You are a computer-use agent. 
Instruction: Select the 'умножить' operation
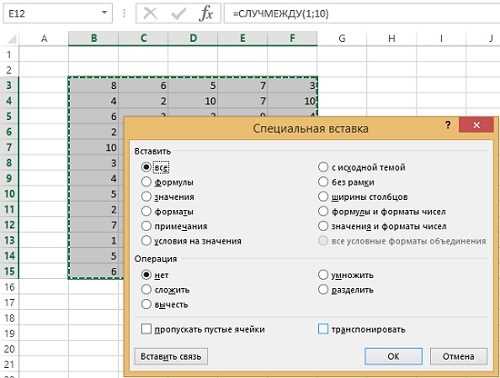click(x=323, y=275)
